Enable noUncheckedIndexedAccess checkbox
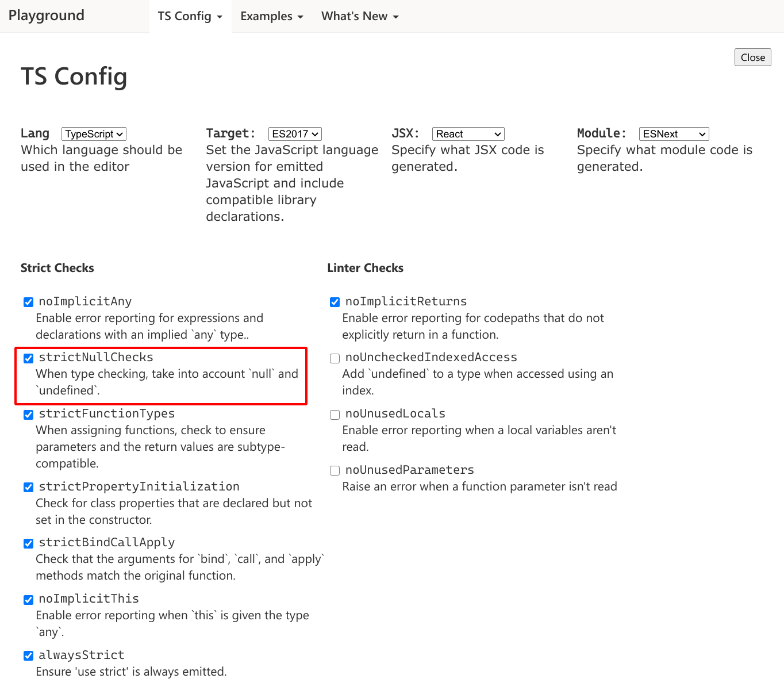The image size is (784, 690). [335, 358]
